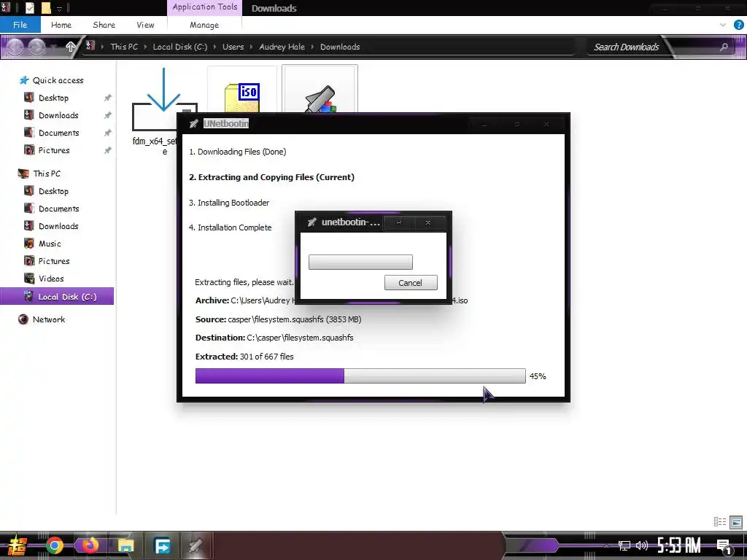Click the empty progress bar in small dialog
This screenshot has height=560, width=747.
(x=360, y=262)
